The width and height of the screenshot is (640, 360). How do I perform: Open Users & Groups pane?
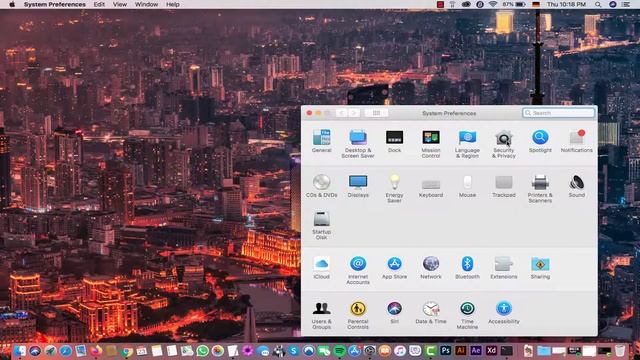[322, 315]
